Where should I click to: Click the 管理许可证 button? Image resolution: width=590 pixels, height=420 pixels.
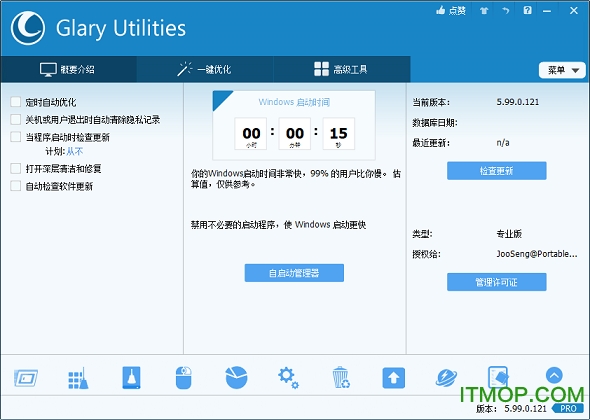pyautogui.click(x=497, y=282)
